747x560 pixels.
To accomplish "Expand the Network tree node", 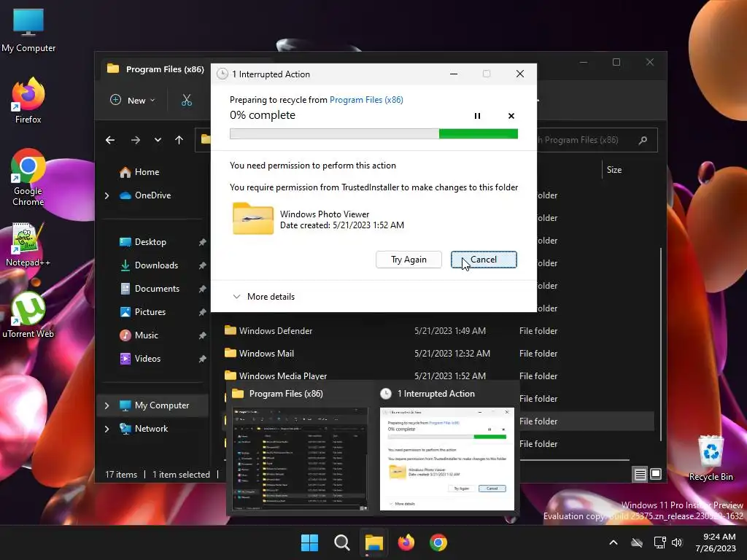I will (x=107, y=429).
